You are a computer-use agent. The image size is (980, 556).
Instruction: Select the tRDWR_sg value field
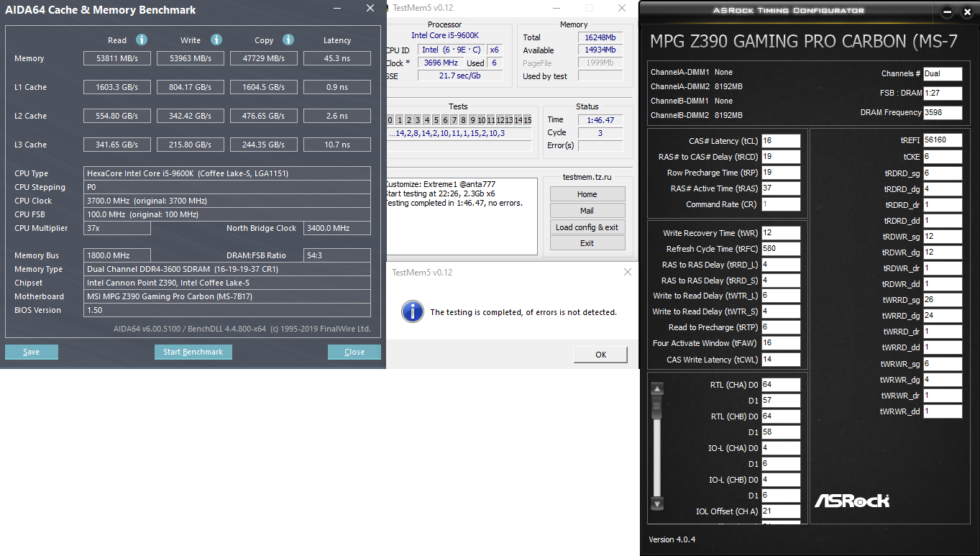(943, 237)
